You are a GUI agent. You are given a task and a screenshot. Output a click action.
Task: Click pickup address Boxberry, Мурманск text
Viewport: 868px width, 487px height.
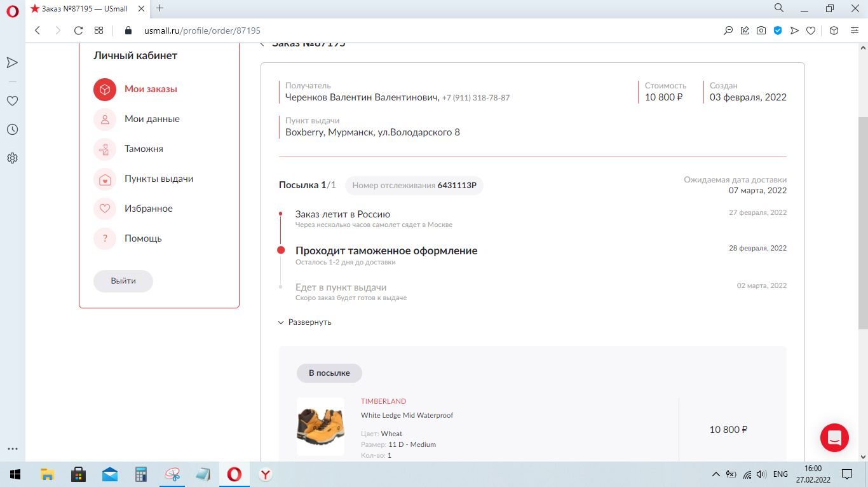point(372,132)
